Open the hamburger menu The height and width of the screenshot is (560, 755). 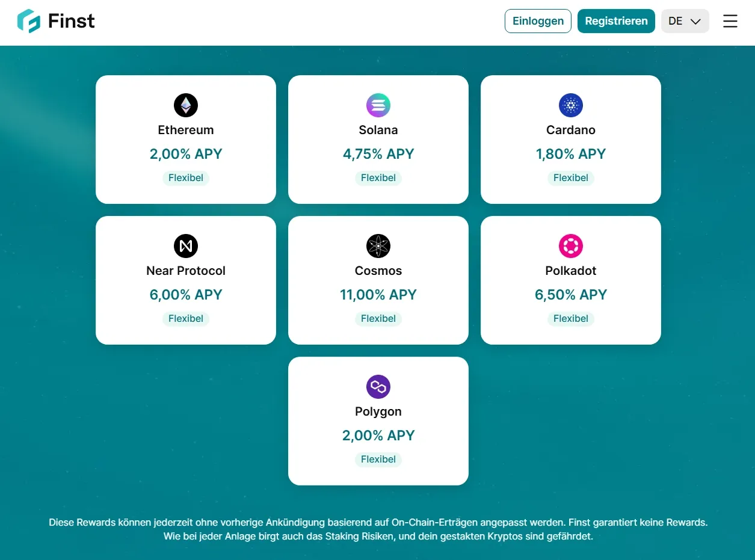click(x=730, y=21)
